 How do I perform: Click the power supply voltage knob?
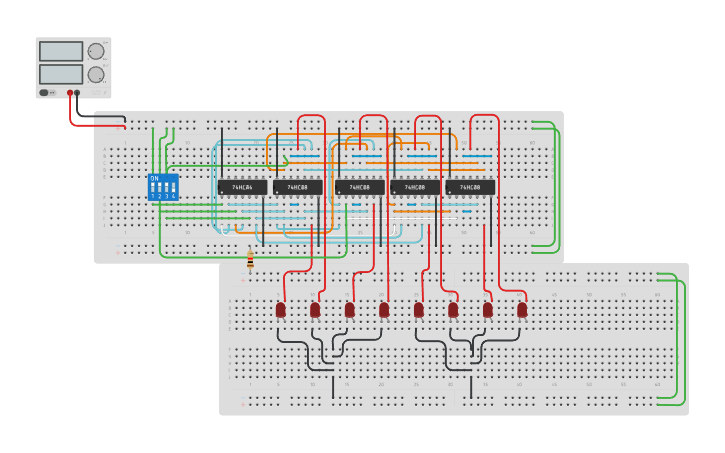coord(96,51)
